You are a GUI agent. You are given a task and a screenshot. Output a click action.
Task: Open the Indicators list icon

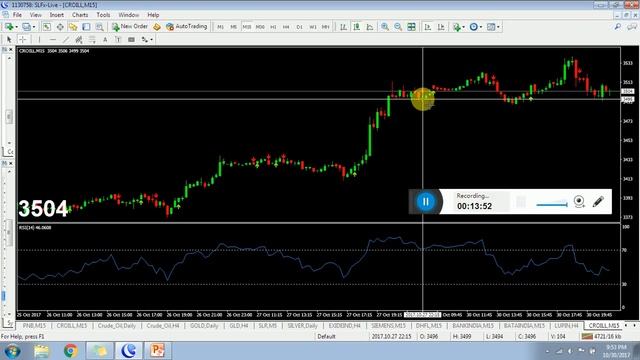click(456, 27)
